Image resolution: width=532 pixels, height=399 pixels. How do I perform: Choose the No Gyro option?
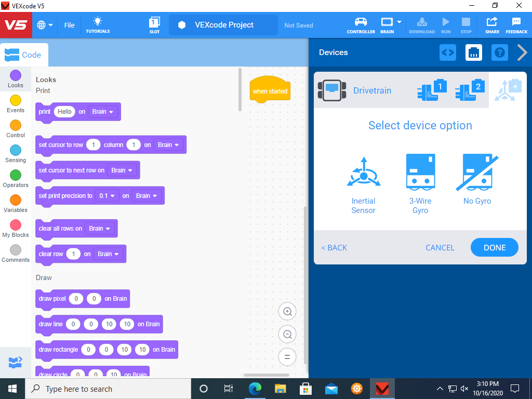[477, 180]
